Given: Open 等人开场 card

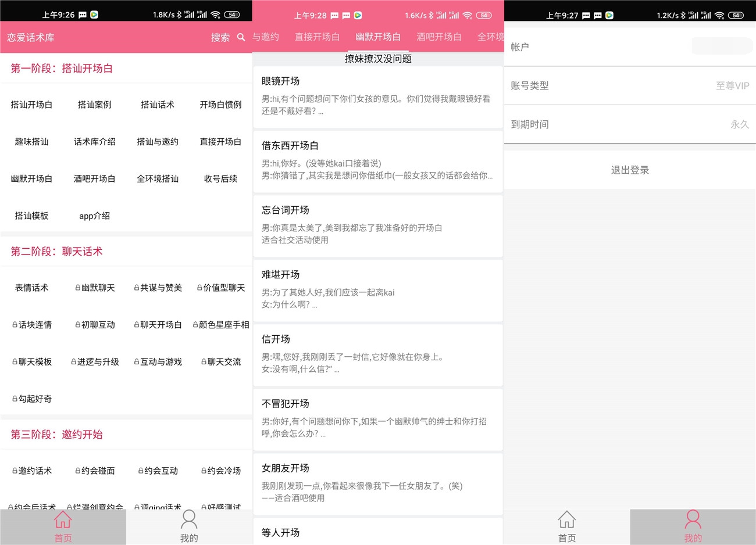Looking at the screenshot, I should 378,531.
